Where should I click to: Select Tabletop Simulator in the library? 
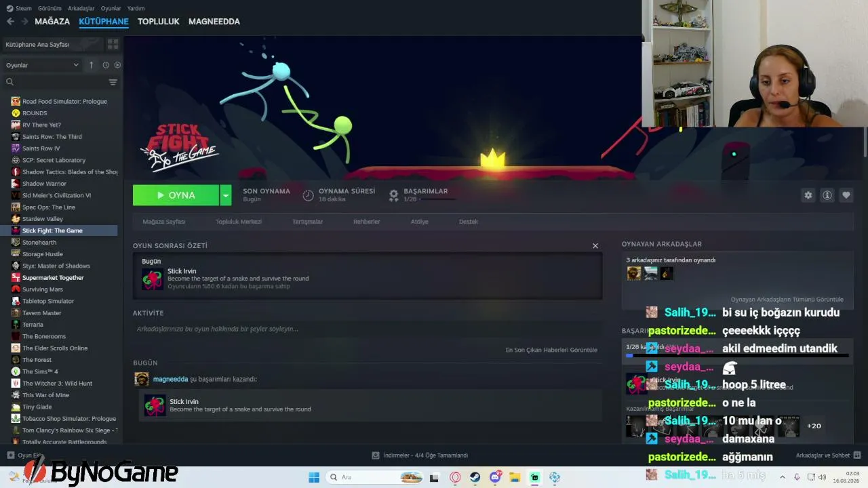pyautogui.click(x=47, y=301)
